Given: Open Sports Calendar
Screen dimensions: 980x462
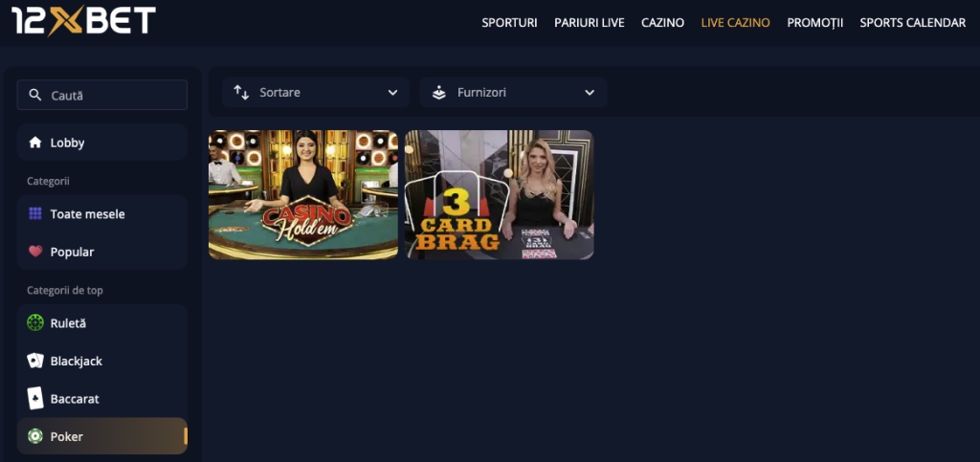Looking at the screenshot, I should tap(912, 23).
